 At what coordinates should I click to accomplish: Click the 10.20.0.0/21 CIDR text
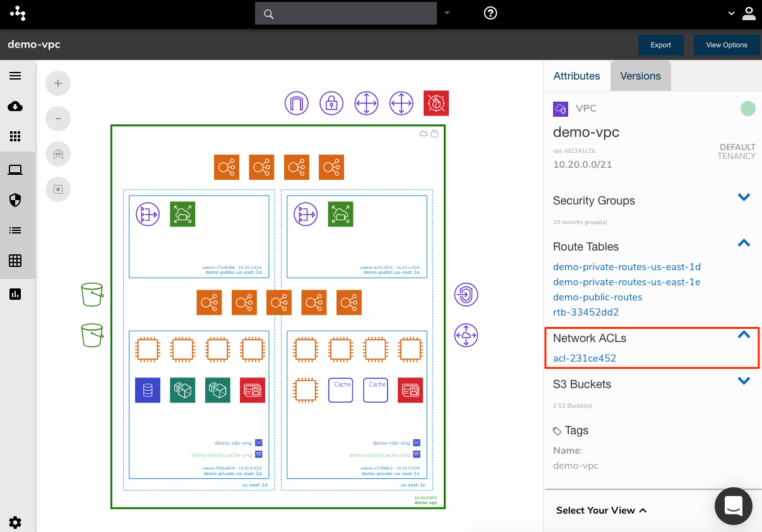(583, 164)
